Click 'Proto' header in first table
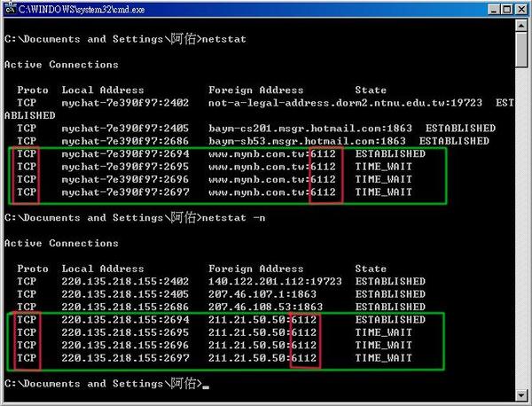The width and height of the screenshot is (532, 406). tap(33, 90)
